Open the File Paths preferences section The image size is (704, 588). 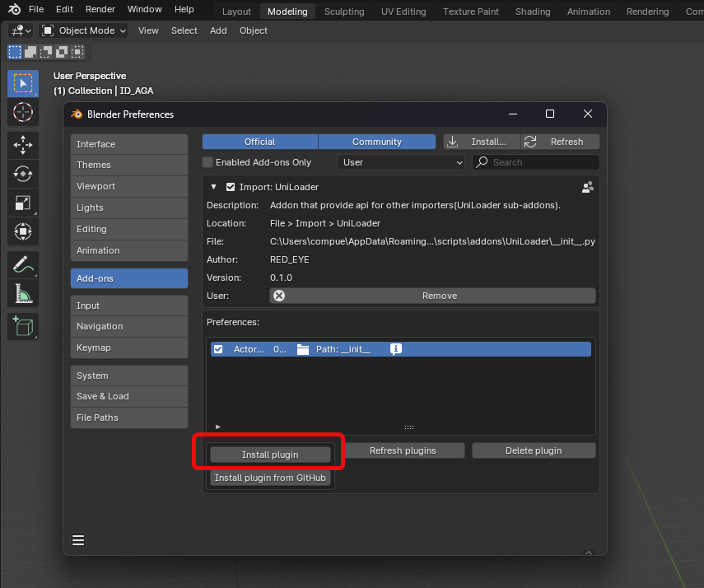coord(129,418)
